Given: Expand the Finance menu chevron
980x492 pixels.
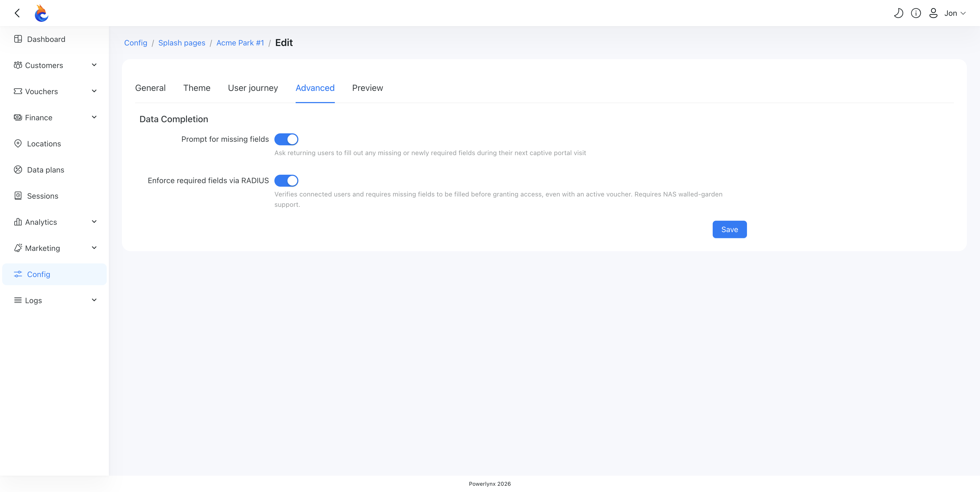Looking at the screenshot, I should click(x=94, y=117).
